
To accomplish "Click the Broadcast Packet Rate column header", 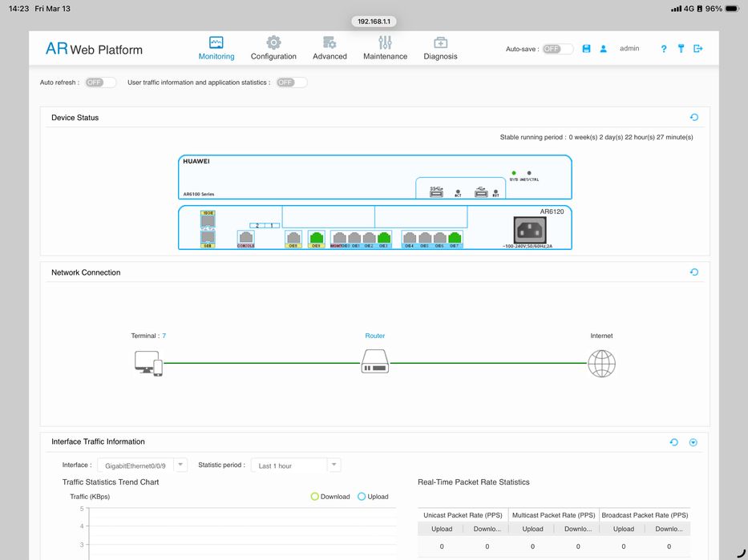I will pyautogui.click(x=645, y=515).
